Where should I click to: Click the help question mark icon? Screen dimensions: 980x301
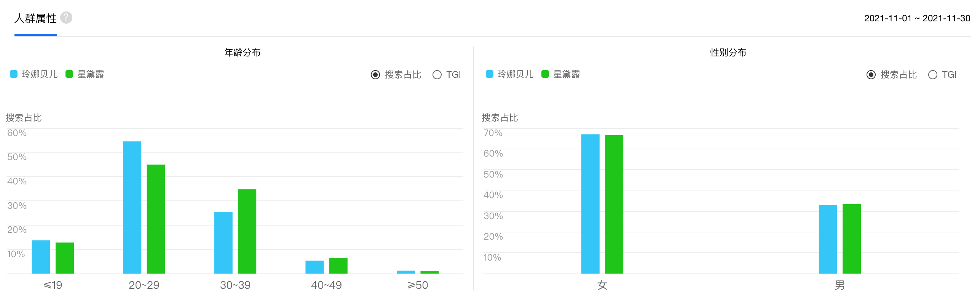[x=66, y=18]
